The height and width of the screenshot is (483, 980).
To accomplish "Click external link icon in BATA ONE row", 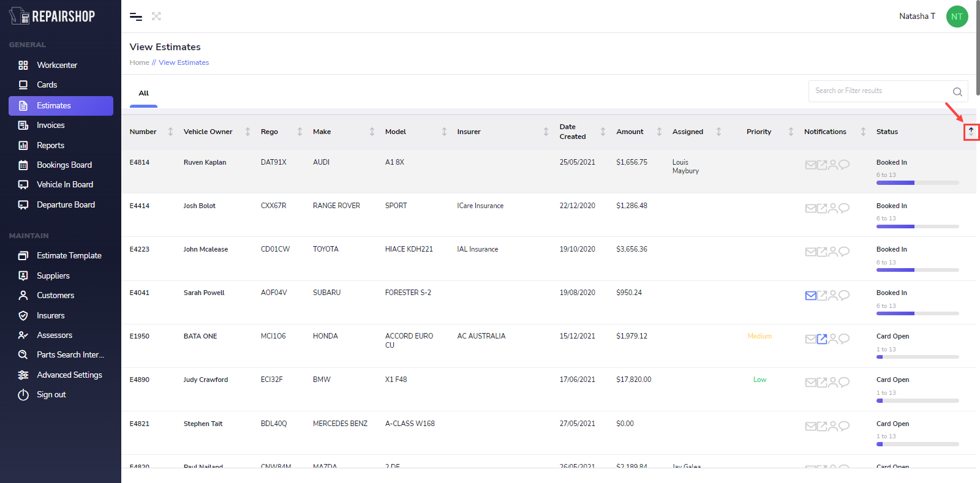I will (822, 339).
